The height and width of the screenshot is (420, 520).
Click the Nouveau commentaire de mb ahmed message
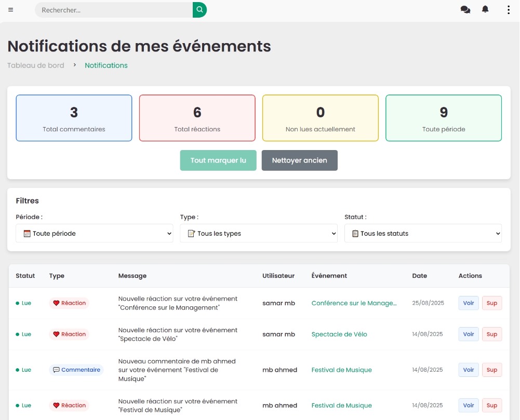[177, 370]
